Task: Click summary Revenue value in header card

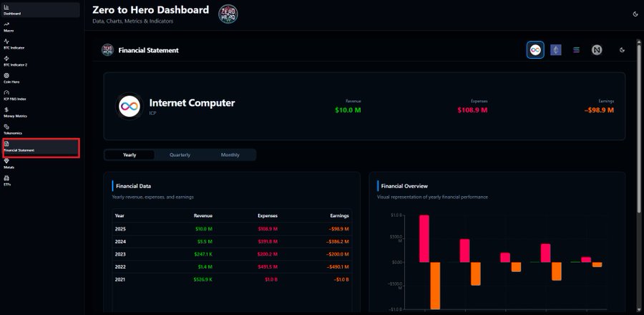Action: pyautogui.click(x=348, y=110)
